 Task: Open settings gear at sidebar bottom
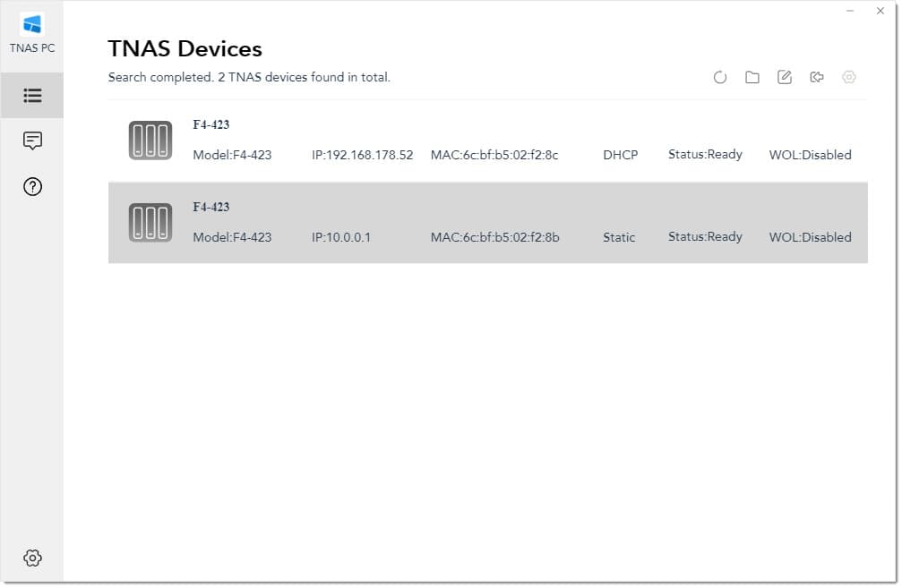click(x=32, y=558)
